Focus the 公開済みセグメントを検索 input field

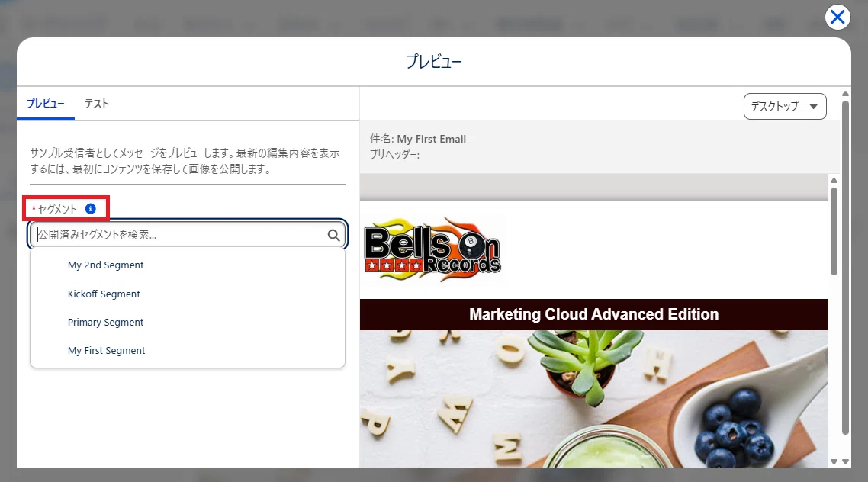pos(188,235)
